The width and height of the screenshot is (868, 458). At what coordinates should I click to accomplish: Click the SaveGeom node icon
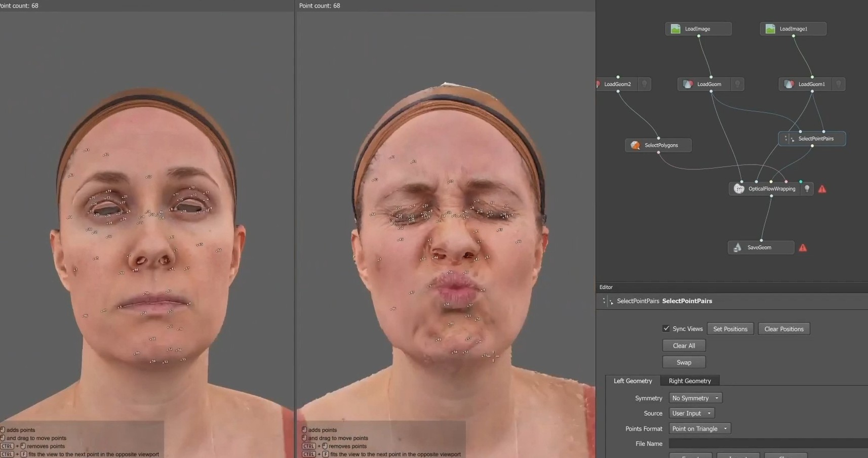point(737,247)
